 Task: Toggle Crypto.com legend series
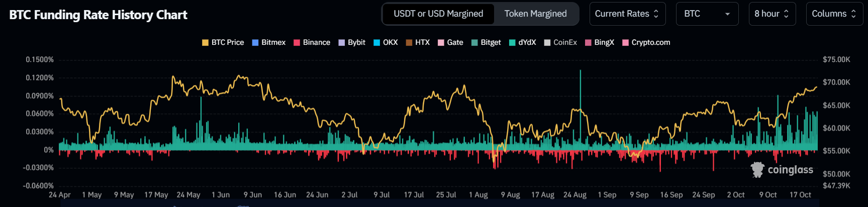pos(646,42)
